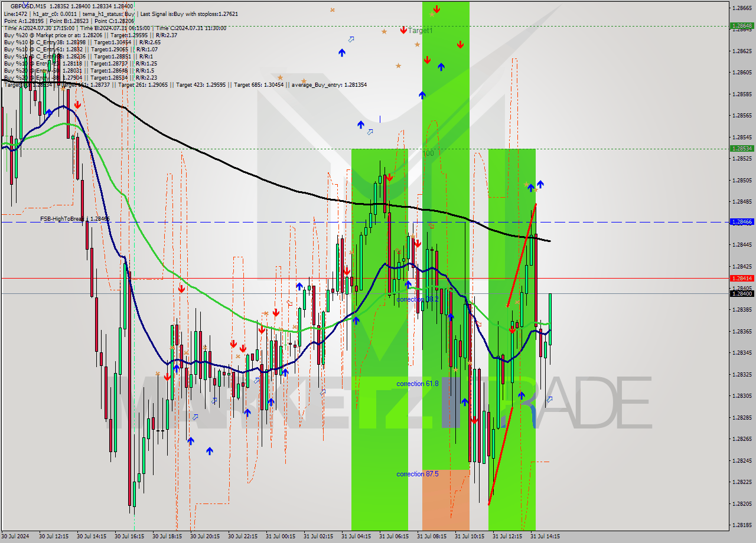
Task: Click the 1.28345 price axis label
Action: pyautogui.click(x=742, y=352)
